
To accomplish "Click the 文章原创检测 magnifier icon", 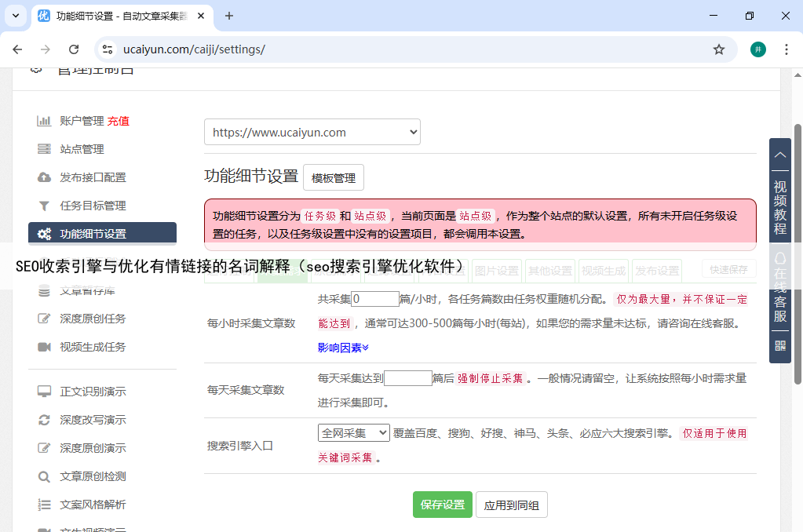I will pyautogui.click(x=44, y=476).
